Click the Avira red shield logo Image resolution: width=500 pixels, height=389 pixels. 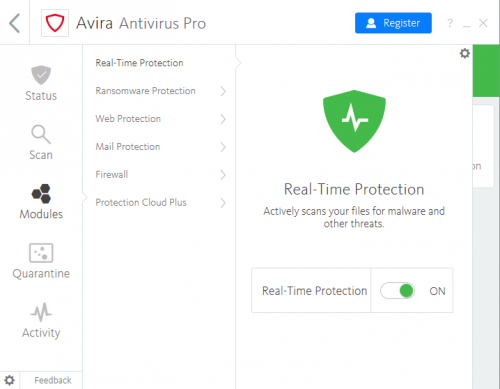click(x=55, y=23)
